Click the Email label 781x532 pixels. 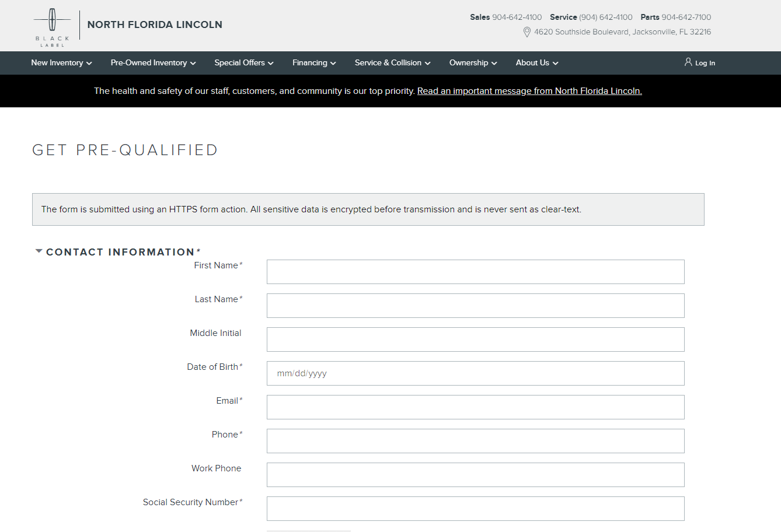coord(229,401)
